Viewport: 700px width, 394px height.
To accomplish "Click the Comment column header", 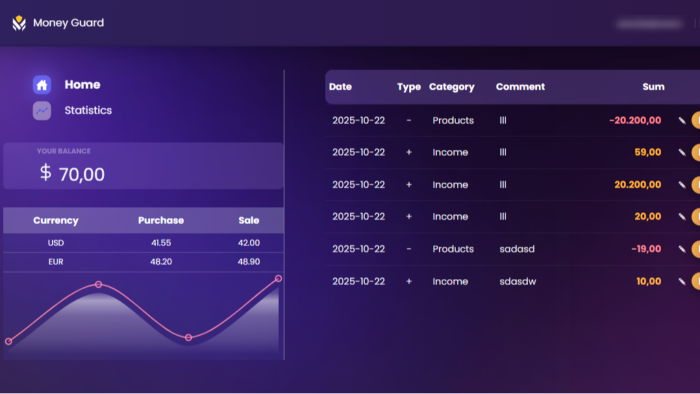I will tap(520, 87).
